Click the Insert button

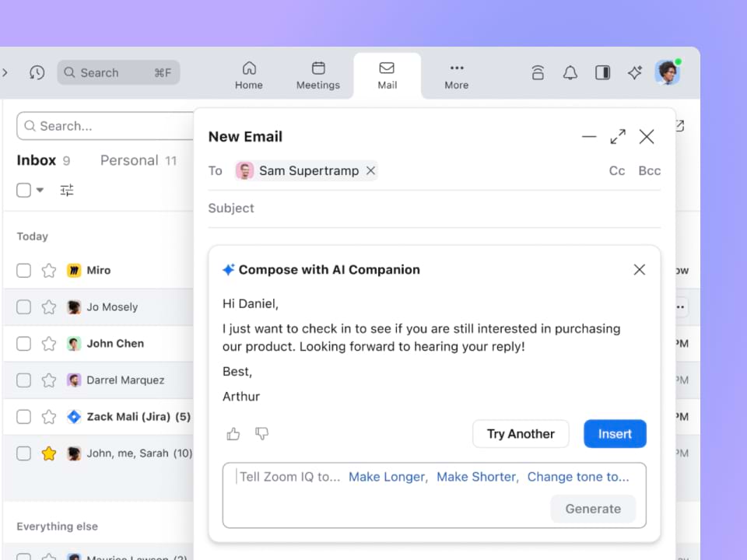pyautogui.click(x=615, y=434)
